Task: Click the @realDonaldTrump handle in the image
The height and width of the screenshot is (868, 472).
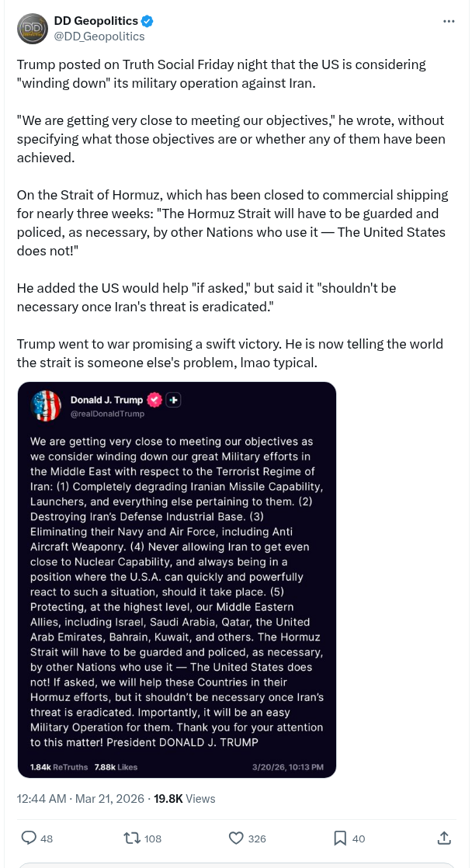Action: [107, 414]
